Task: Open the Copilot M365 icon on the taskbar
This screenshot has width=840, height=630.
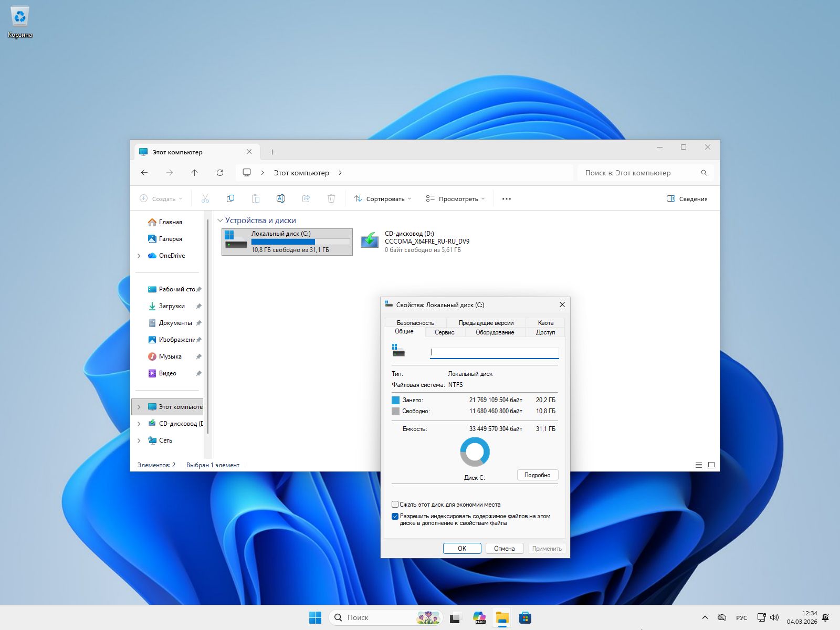Action: pos(479,617)
